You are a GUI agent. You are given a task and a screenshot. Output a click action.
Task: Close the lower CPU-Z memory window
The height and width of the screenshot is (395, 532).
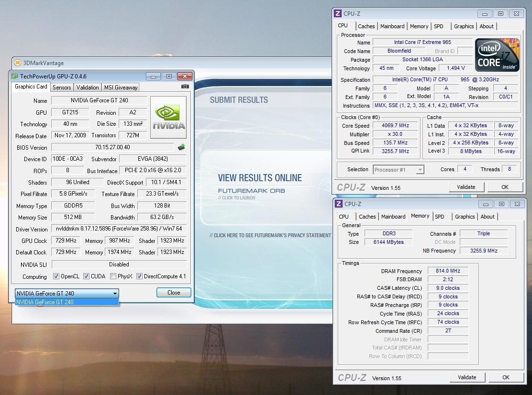click(518, 204)
